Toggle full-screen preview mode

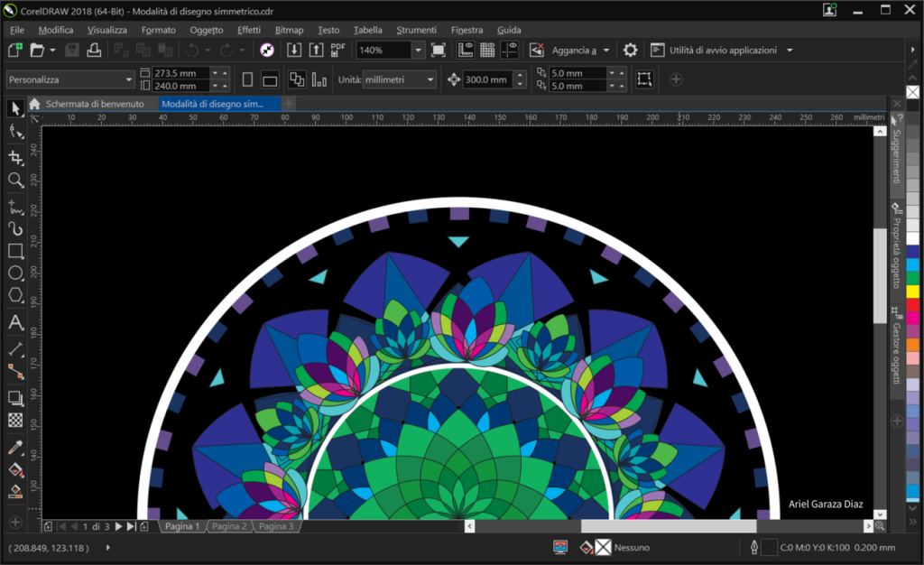pyautogui.click(x=438, y=50)
